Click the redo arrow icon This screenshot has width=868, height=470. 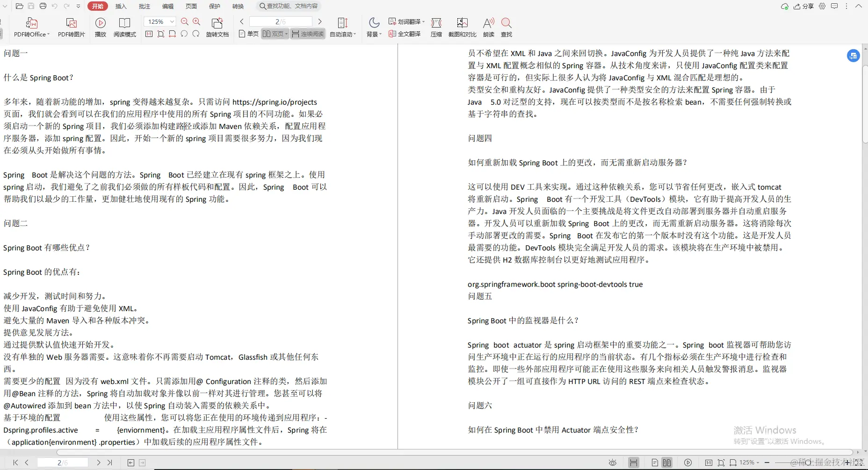66,6
